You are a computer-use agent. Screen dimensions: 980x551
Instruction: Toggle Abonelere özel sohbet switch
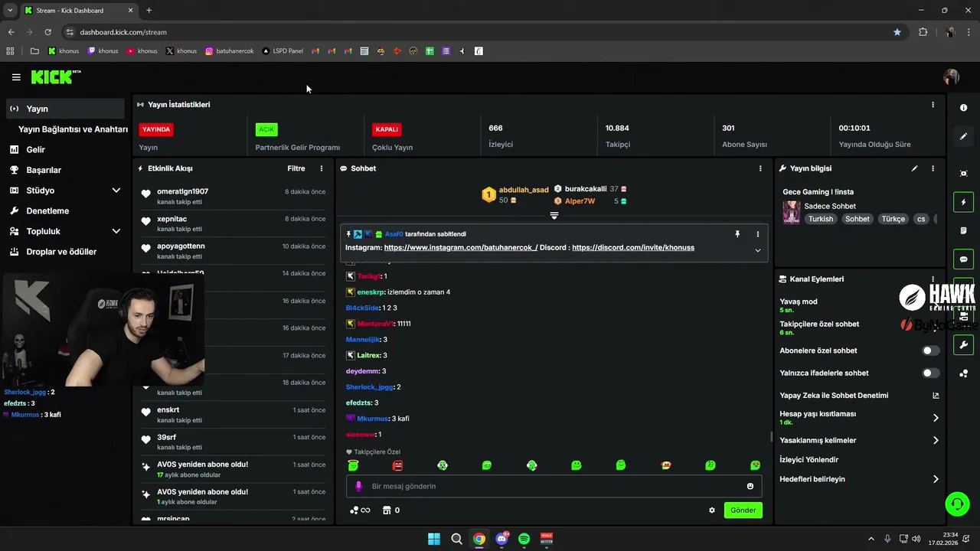931,350
